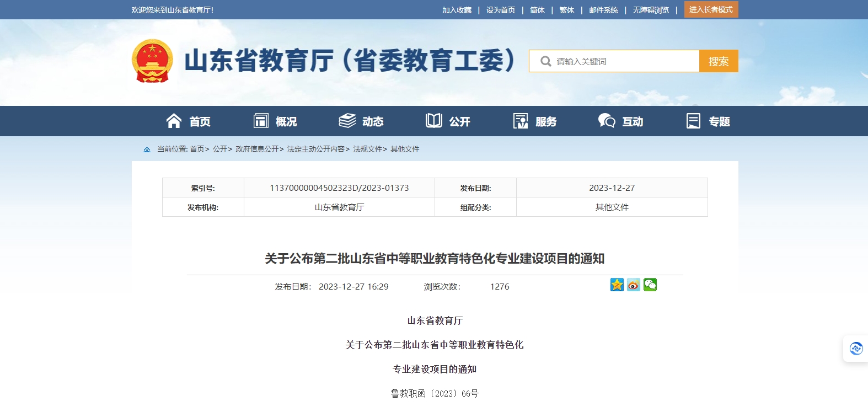This screenshot has width=868, height=417.
Task: Open 服务 services navigation item
Action: pyautogui.click(x=534, y=121)
